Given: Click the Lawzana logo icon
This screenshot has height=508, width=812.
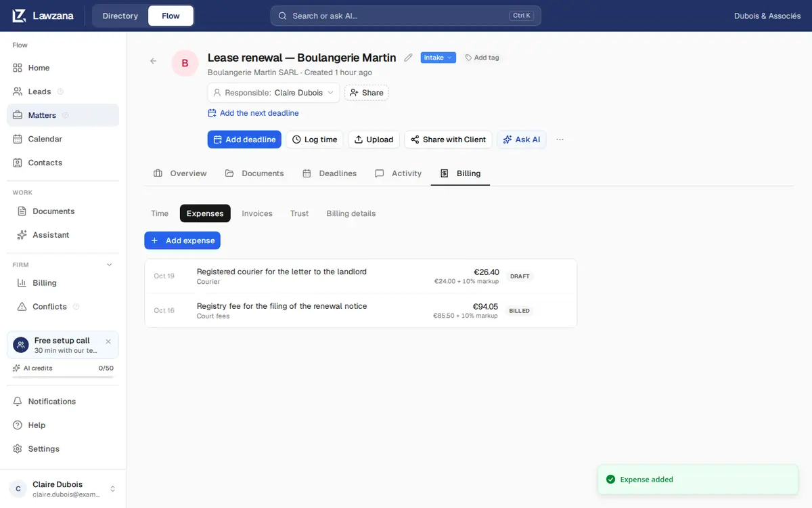Looking at the screenshot, I should pos(19,16).
